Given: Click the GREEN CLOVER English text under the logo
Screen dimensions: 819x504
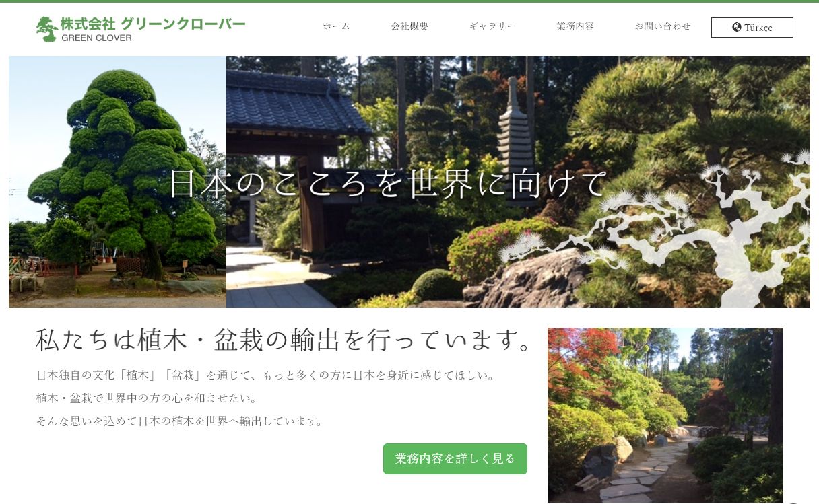Looking at the screenshot, I should 96,38.
